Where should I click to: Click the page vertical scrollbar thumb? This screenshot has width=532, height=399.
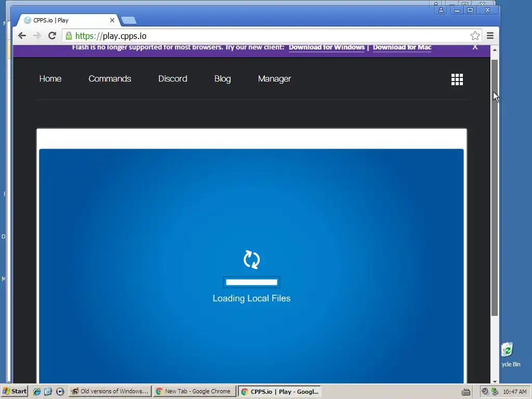tap(495, 188)
